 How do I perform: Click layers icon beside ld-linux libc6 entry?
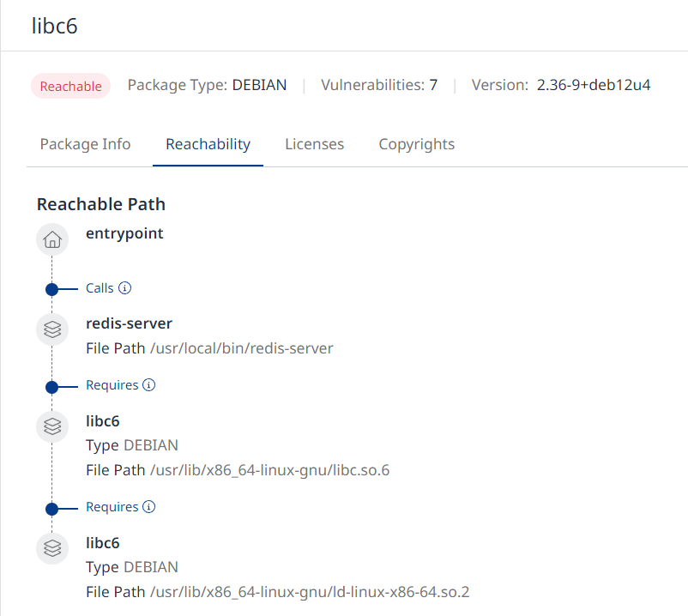[52, 548]
